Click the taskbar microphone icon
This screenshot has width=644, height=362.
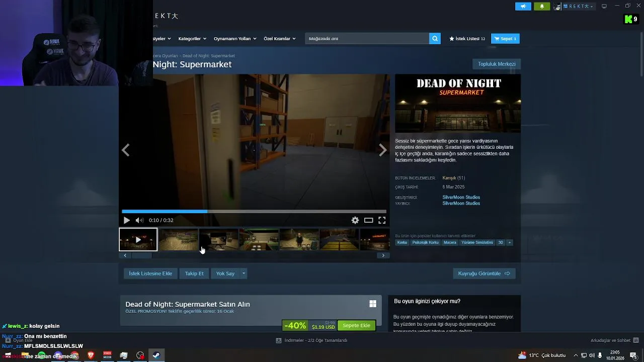click(x=600, y=355)
